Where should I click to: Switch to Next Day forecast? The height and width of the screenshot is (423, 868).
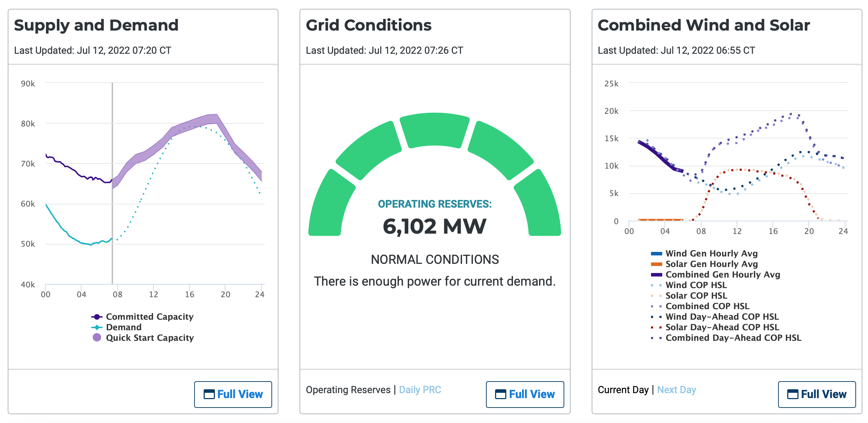click(676, 390)
